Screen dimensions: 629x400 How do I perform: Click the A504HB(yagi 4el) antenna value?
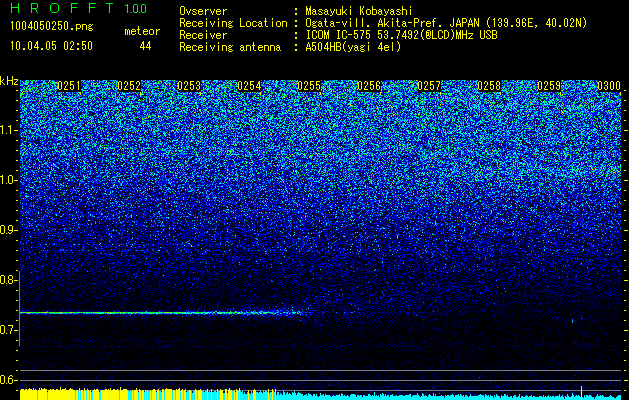click(x=353, y=47)
